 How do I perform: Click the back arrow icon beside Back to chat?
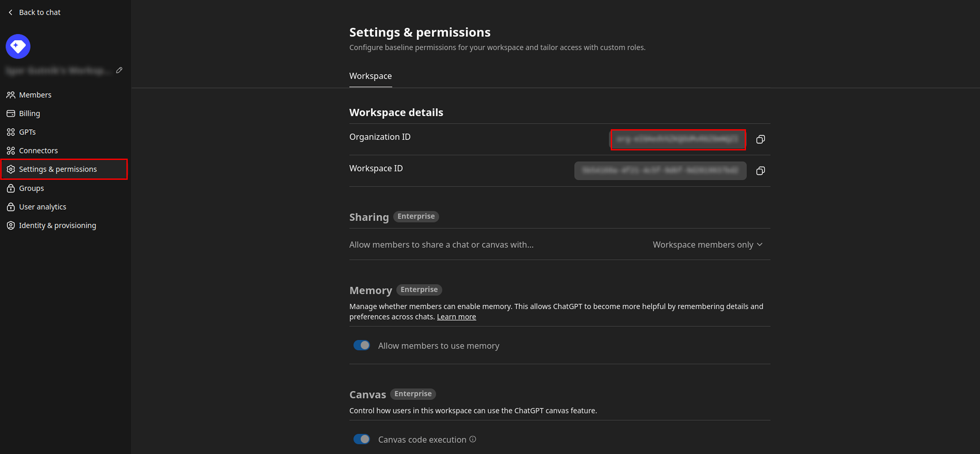pyautogui.click(x=10, y=13)
